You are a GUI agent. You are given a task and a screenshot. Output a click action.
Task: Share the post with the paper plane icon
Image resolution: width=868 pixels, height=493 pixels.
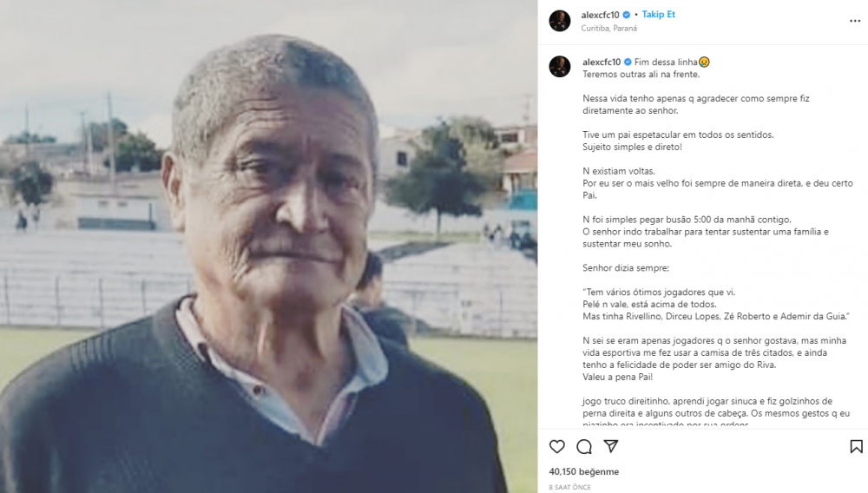point(610,446)
